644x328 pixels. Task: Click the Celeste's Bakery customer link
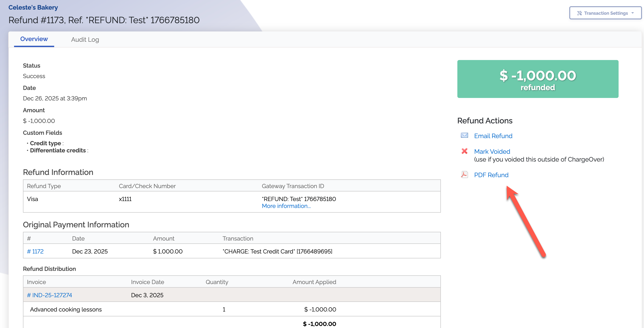pyautogui.click(x=33, y=8)
